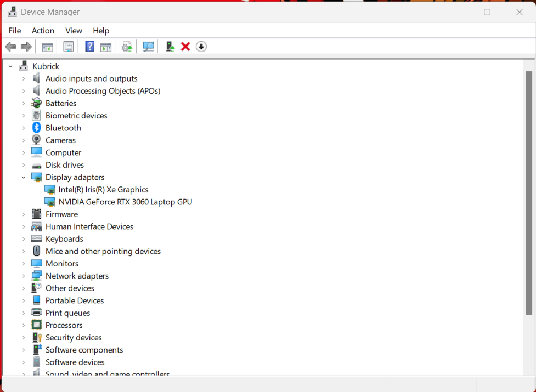Image resolution: width=536 pixels, height=392 pixels.
Task: Expand Audio inputs and outputs chevron
Action: (x=24, y=78)
